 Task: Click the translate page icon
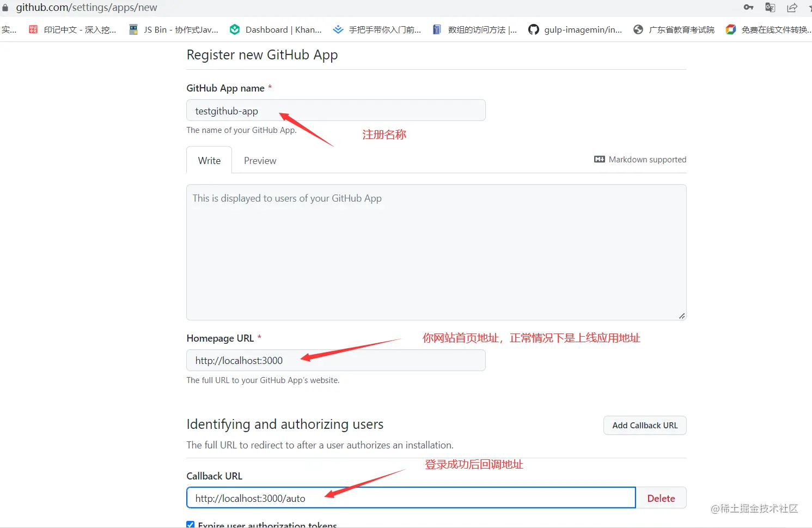coord(770,7)
